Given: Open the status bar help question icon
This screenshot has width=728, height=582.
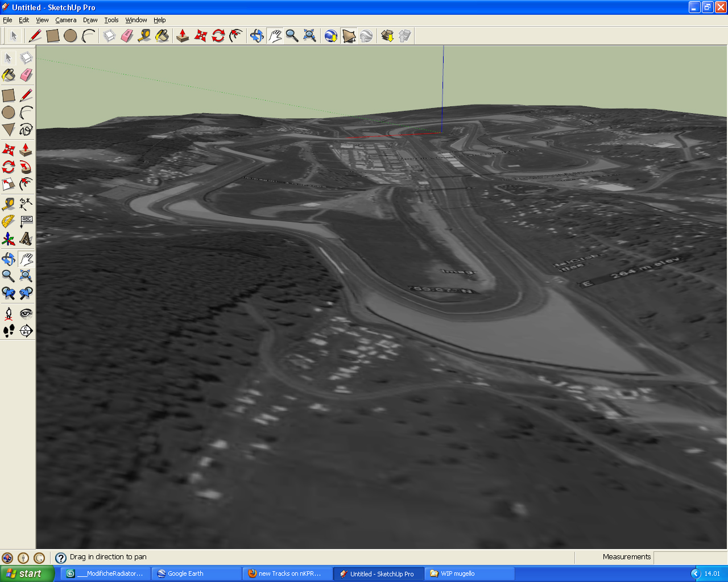Looking at the screenshot, I should [61, 558].
